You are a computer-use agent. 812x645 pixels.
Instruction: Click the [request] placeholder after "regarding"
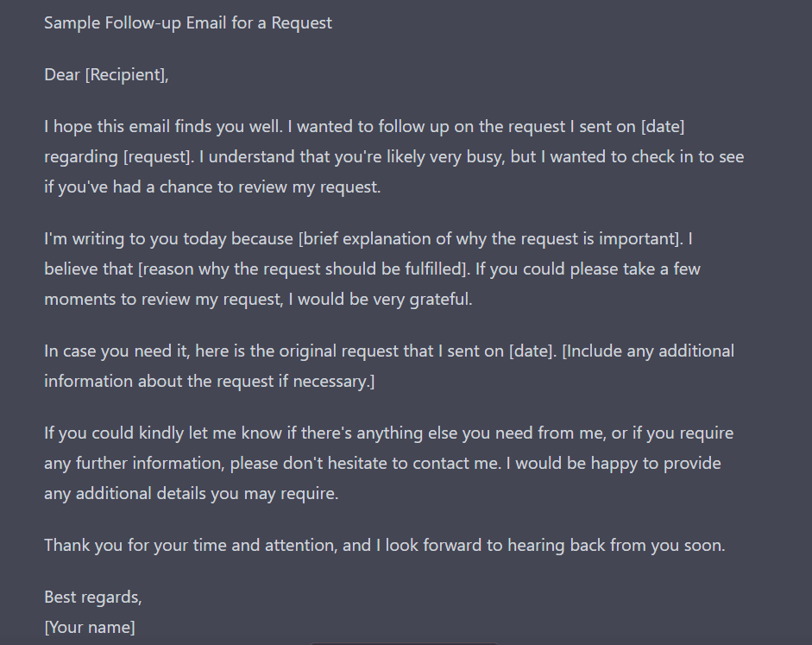point(156,156)
